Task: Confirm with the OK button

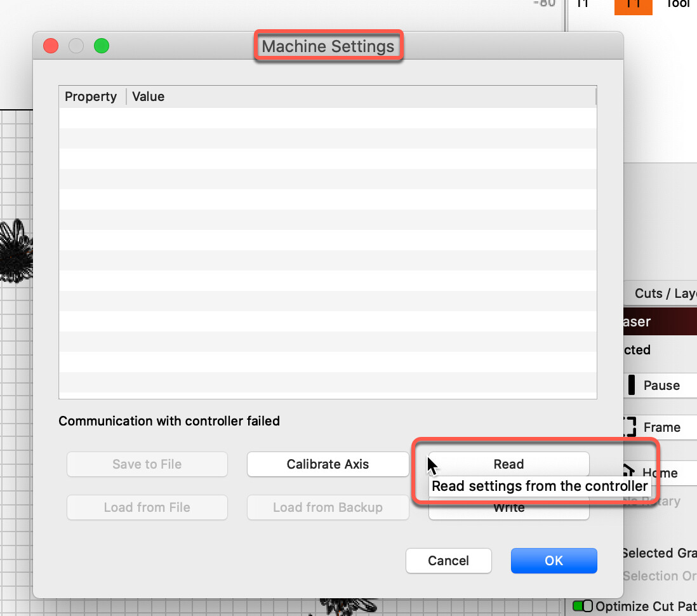Action: point(554,561)
